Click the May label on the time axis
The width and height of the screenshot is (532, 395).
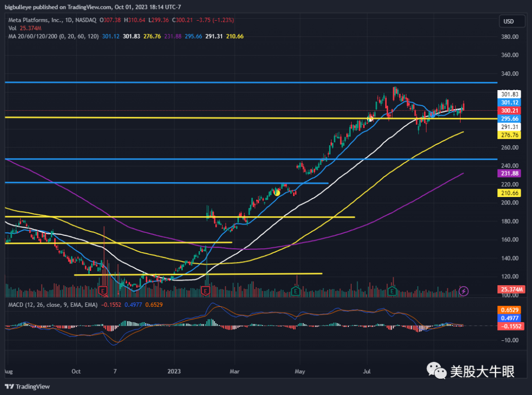click(x=300, y=371)
